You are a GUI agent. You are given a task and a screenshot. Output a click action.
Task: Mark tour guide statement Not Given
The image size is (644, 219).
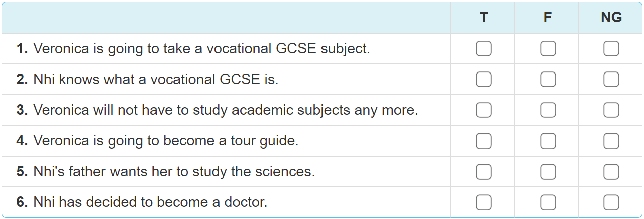pos(611,141)
